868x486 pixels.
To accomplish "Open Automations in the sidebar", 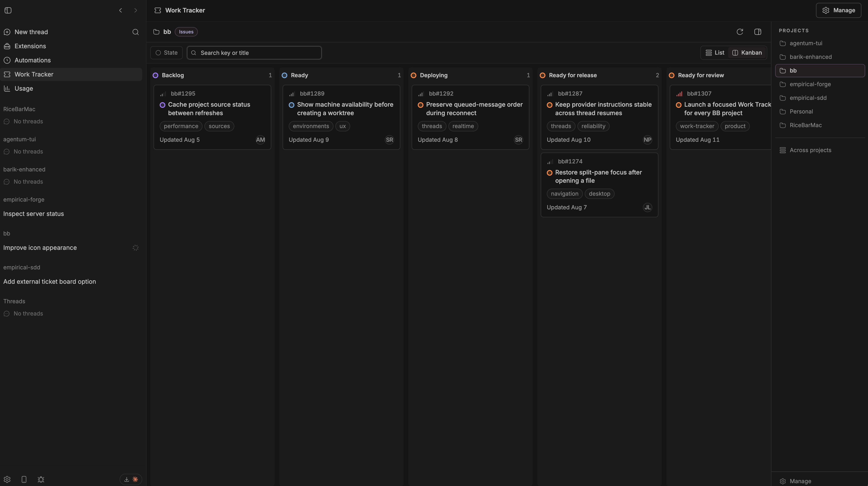I will pos(71,60).
